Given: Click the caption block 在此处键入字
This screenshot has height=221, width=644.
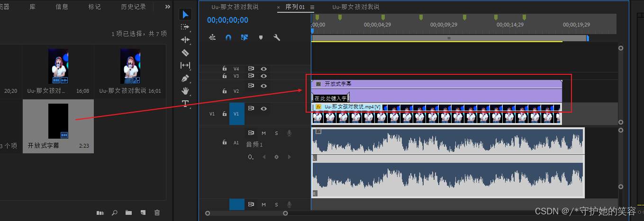Looking at the screenshot, I should [x=330, y=98].
